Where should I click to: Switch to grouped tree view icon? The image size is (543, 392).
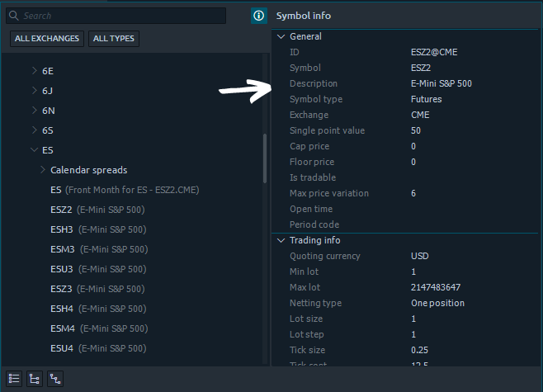pos(35,379)
